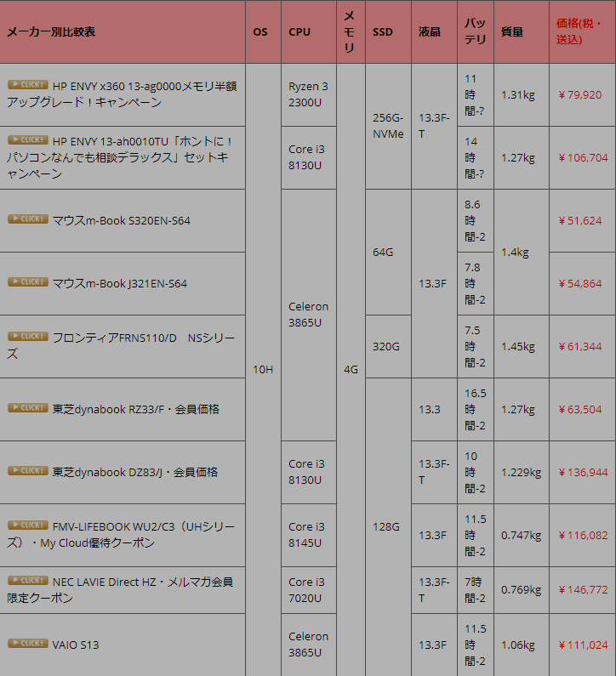Open the マウスm-Book S320EN-S64 text link
Screen dimensions: 616x676
tap(121, 220)
